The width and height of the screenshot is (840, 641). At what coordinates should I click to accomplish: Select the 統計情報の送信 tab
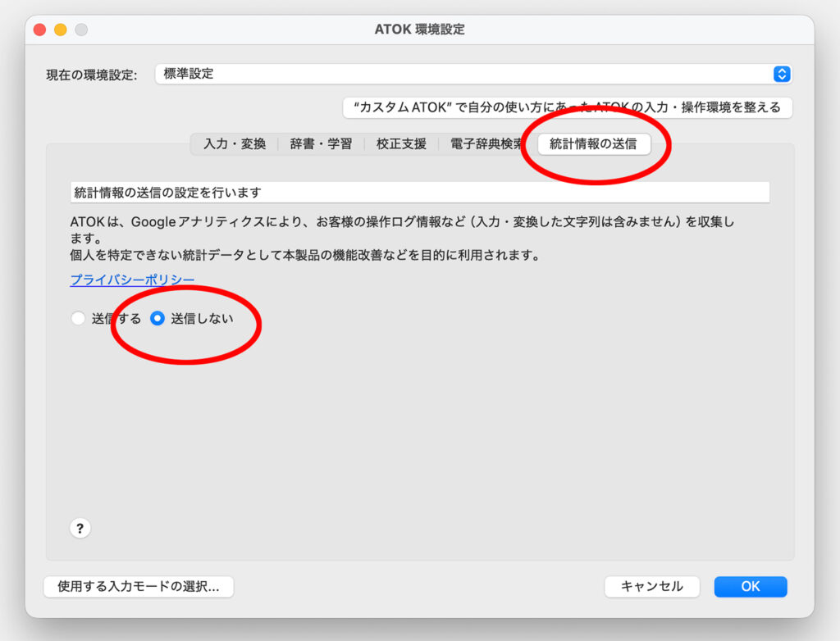pyautogui.click(x=594, y=144)
